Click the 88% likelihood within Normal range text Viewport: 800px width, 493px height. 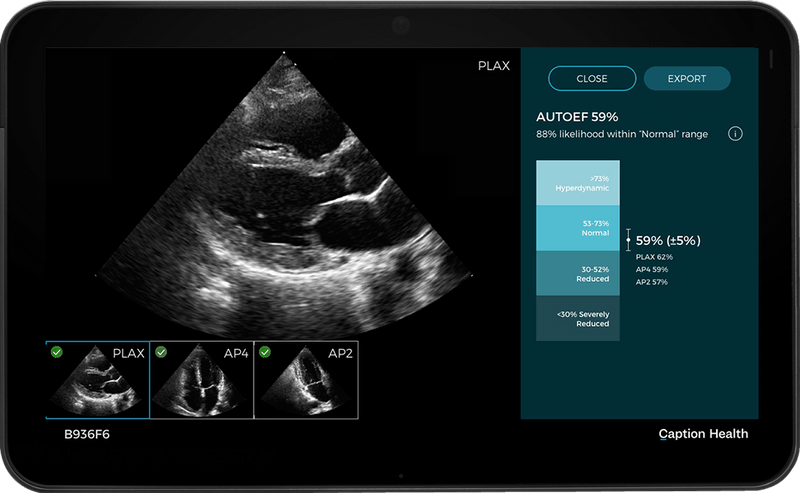[621, 134]
